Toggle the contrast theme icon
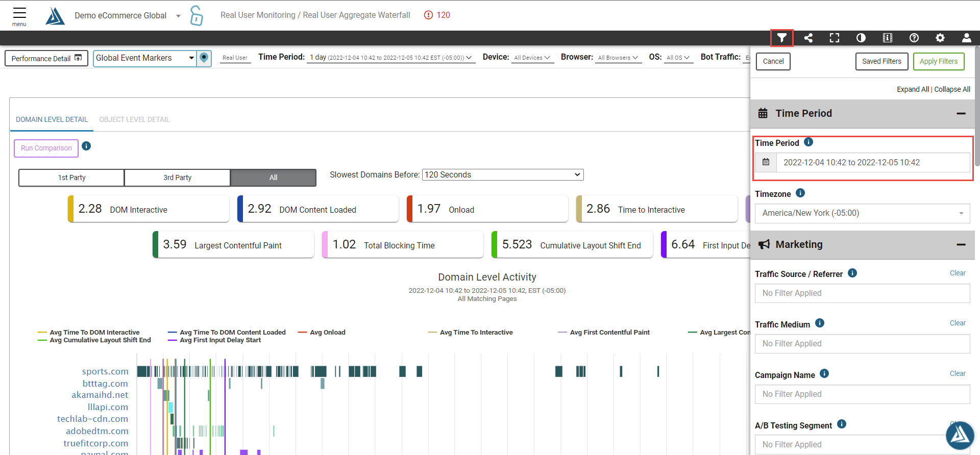Screen dimensions: 980x455 click(861, 38)
